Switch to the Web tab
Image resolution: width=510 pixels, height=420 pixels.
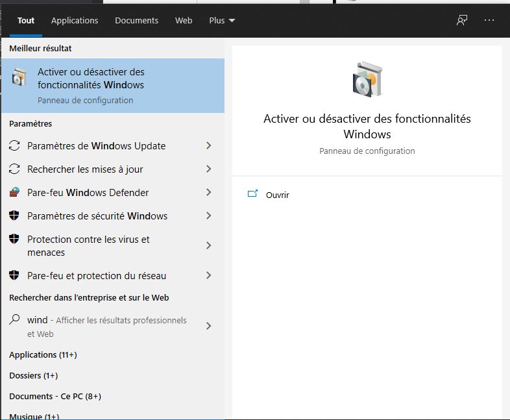pyautogui.click(x=184, y=21)
